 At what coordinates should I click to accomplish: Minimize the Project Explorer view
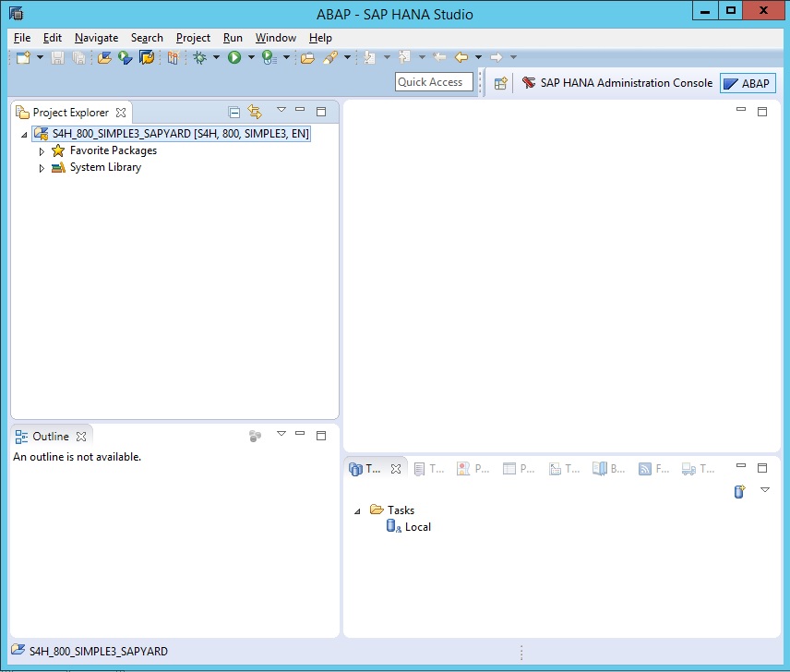click(300, 109)
